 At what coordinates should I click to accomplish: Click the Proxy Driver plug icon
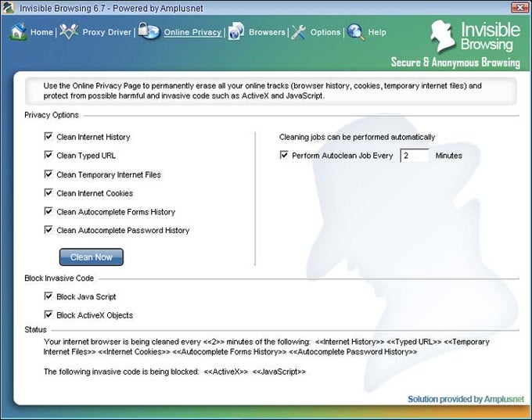point(69,32)
